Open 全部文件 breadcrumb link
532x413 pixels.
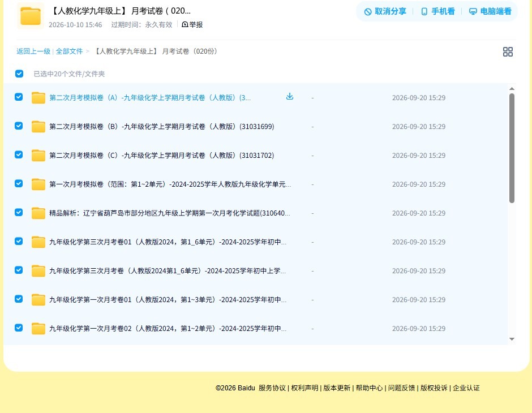pos(69,51)
